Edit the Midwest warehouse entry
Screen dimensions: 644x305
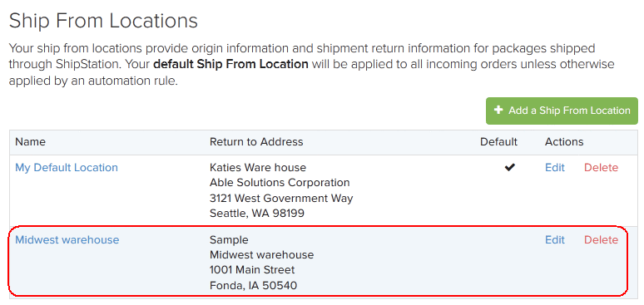point(555,239)
